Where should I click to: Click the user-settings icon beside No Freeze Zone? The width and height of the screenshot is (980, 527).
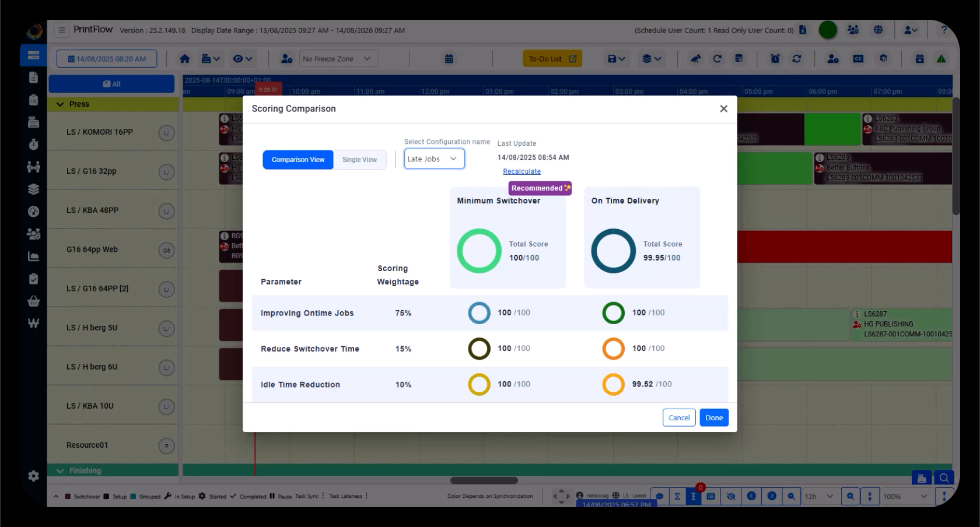point(286,58)
